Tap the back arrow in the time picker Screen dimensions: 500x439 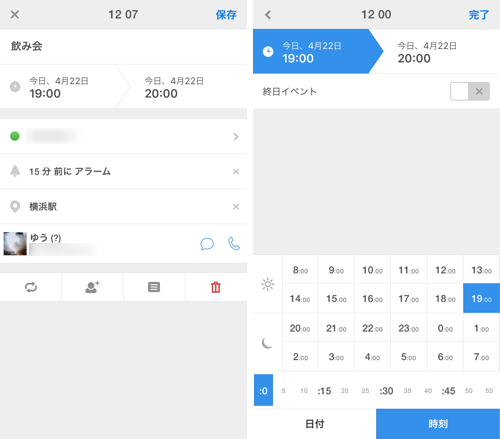[268, 15]
